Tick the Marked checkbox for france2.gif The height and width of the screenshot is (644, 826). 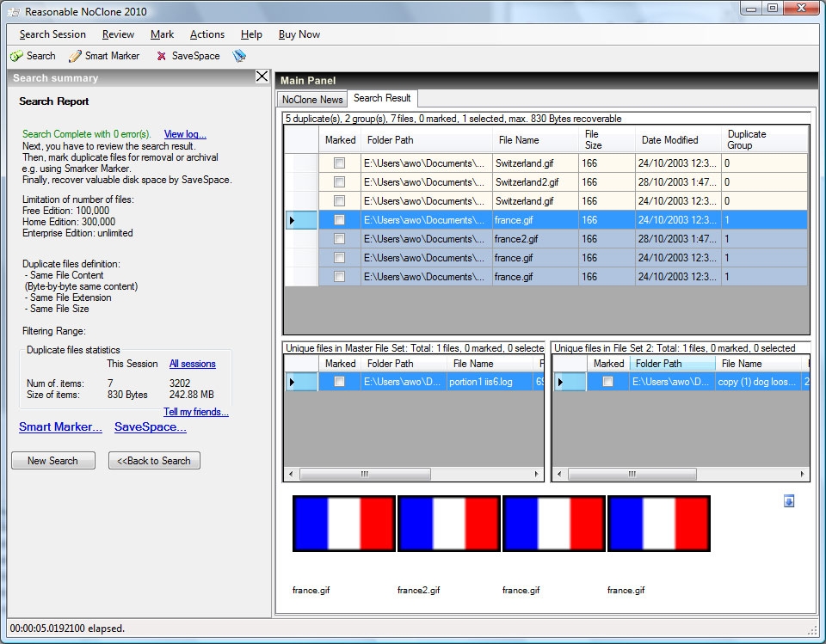(x=339, y=239)
